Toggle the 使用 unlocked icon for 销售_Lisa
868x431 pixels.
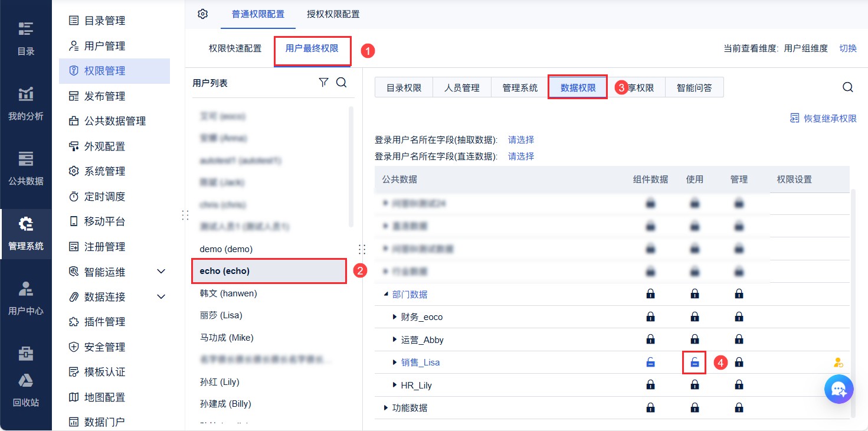[695, 363]
